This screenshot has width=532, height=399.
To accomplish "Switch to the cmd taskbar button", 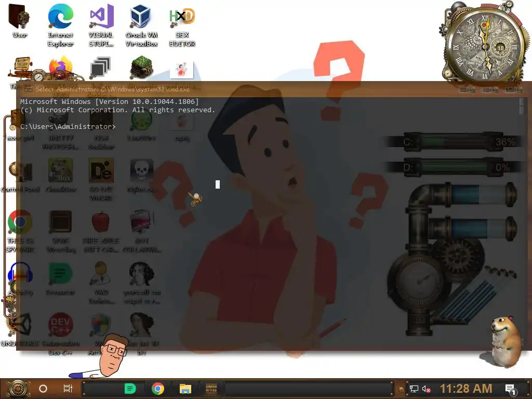I will (212, 389).
